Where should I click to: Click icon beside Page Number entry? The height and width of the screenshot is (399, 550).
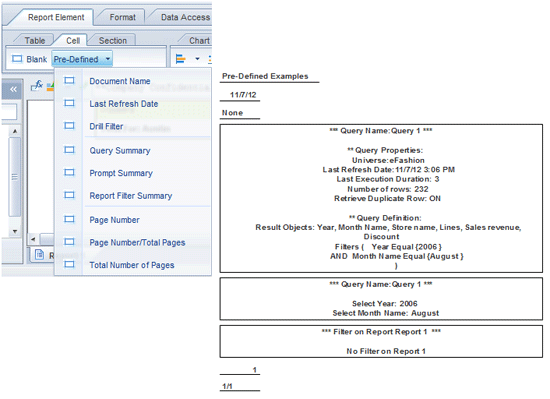click(69, 219)
